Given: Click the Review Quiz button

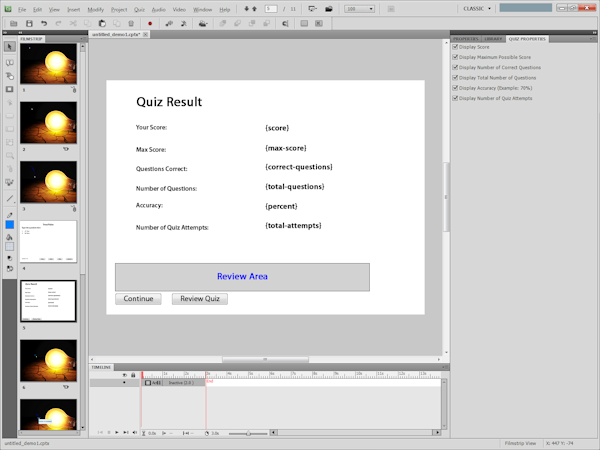Looking at the screenshot, I should point(200,298).
